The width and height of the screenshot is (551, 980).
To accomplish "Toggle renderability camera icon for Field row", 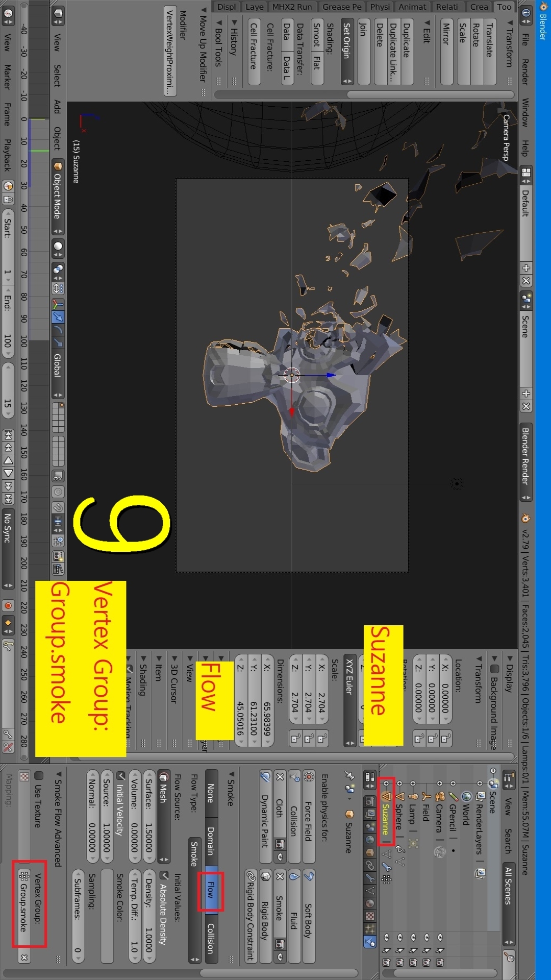I will tap(427, 963).
